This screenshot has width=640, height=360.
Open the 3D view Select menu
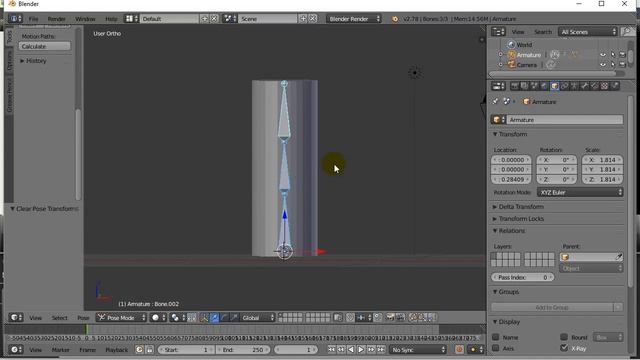coord(59,318)
